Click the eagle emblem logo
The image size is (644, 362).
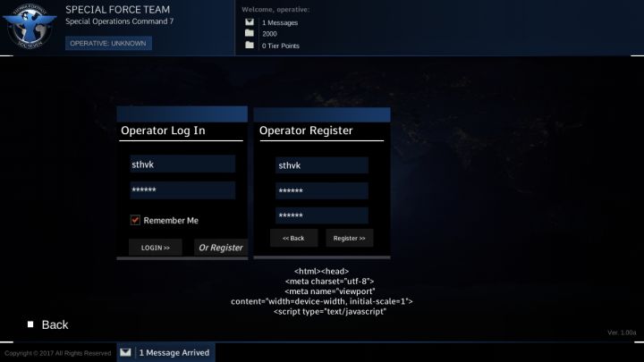[30, 27]
